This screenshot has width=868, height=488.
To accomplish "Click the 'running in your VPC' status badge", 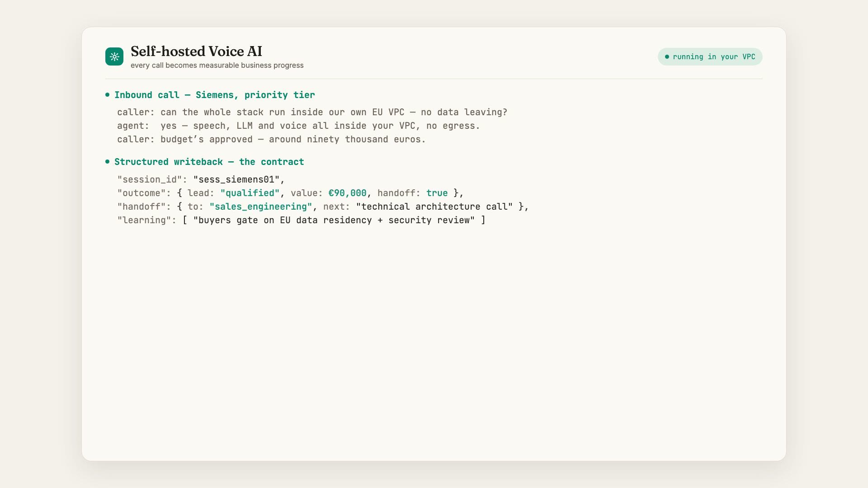I will click(710, 57).
